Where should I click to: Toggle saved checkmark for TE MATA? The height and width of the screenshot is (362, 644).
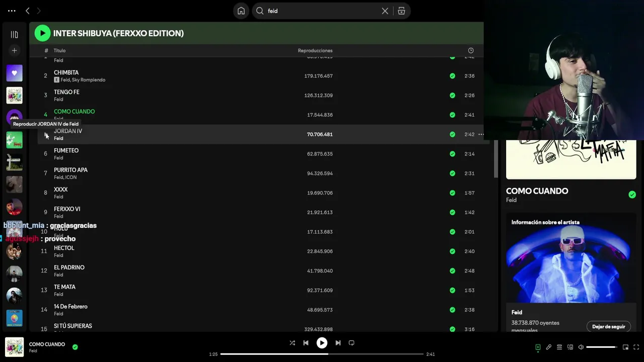point(452,291)
